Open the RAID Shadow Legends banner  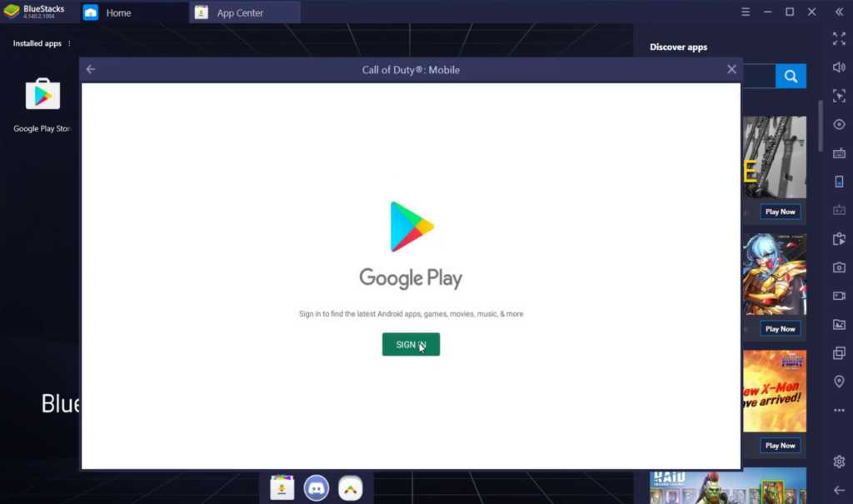(x=728, y=486)
